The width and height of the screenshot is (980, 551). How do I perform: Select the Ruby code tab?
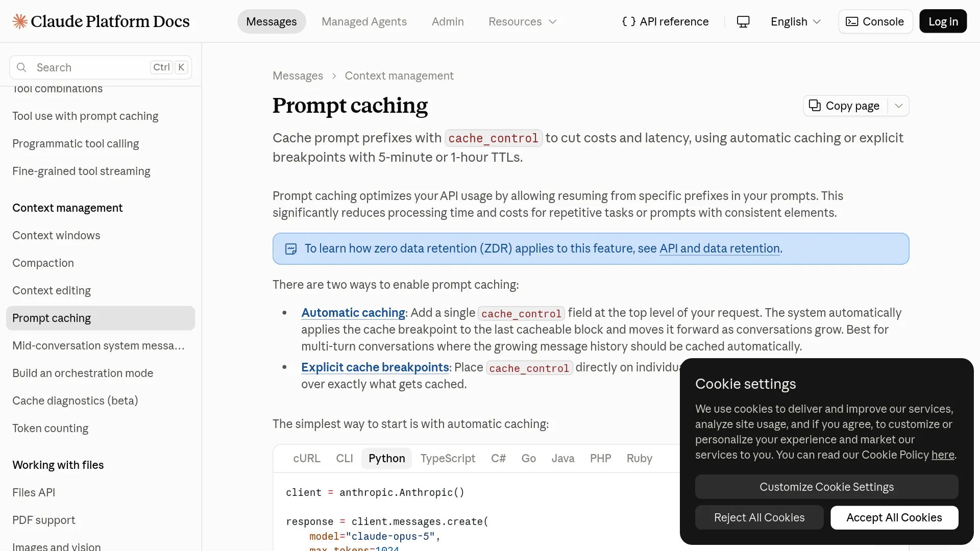point(639,458)
